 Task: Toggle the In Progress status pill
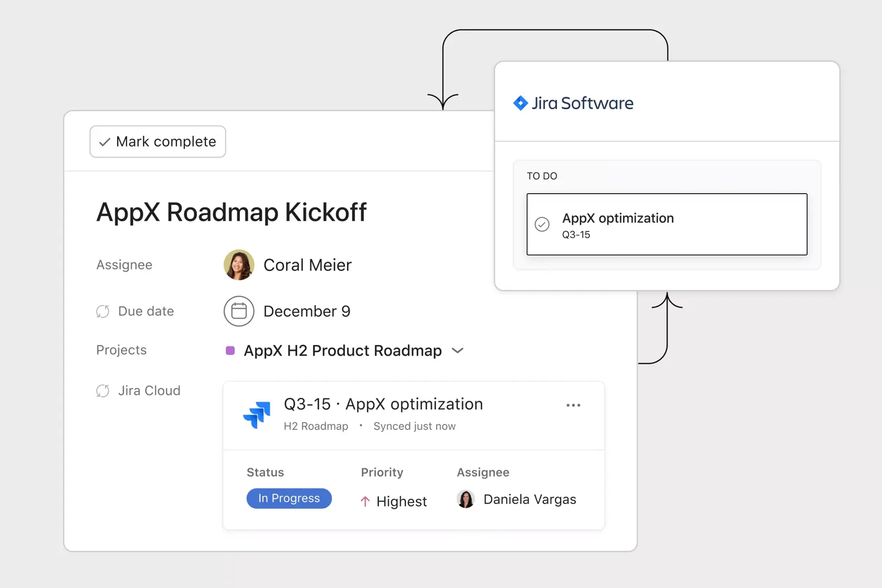pos(289,498)
